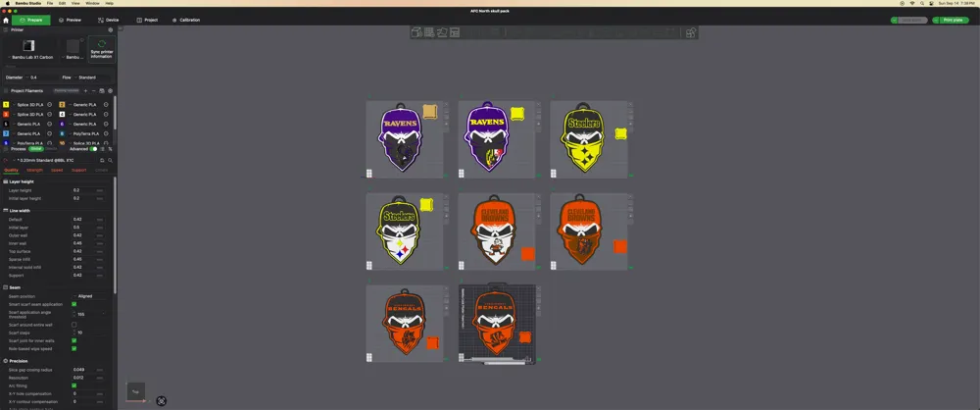Viewport: 980px width, 410px height.
Task: Open the Diameter 0.4 dropdown
Action: coord(41,77)
